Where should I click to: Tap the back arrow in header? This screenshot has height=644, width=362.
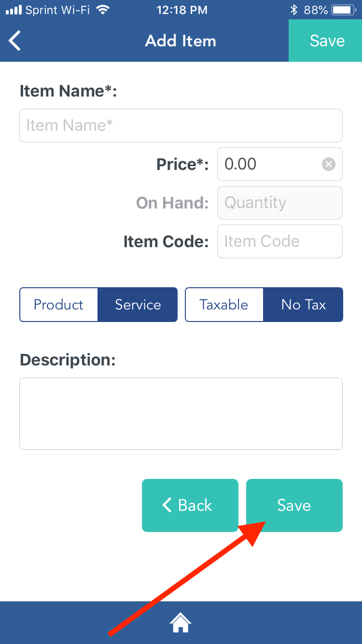click(15, 41)
